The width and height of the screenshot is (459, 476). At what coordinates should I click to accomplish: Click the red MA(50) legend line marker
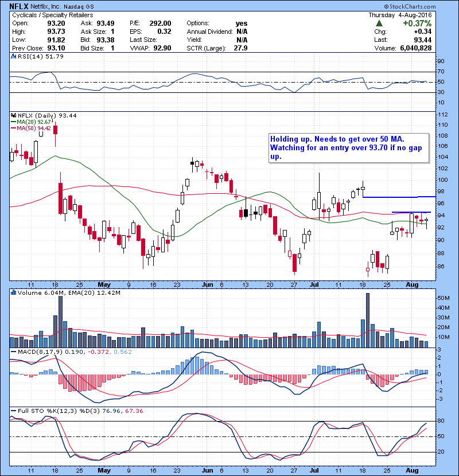click(x=14, y=128)
